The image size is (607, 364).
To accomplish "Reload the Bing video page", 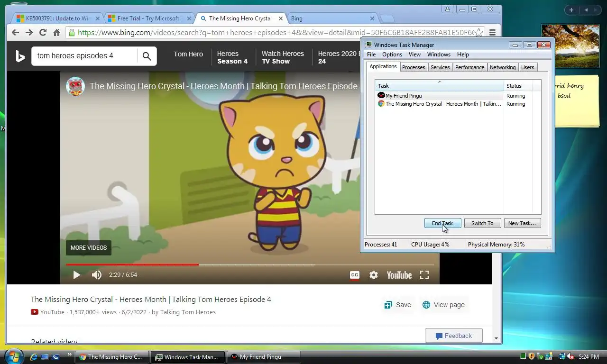I will click(43, 32).
